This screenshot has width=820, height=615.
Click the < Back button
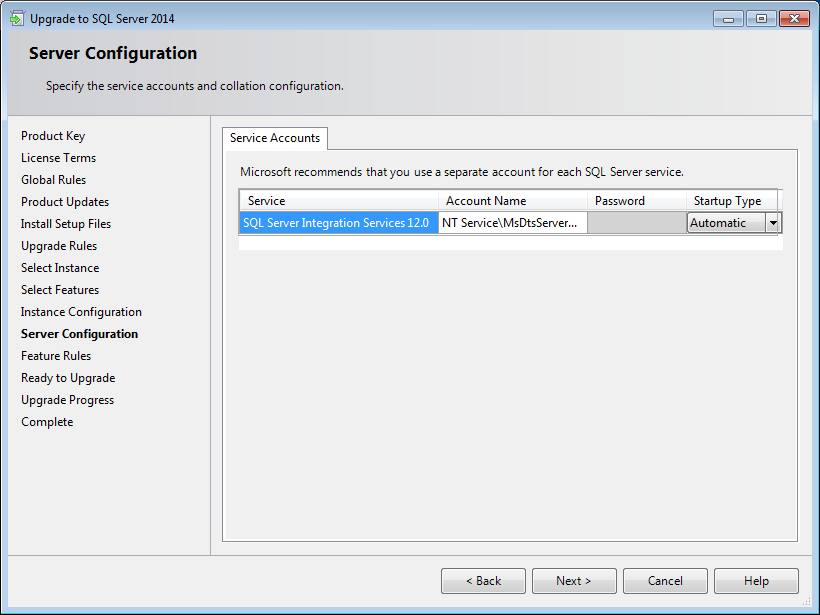click(x=483, y=580)
